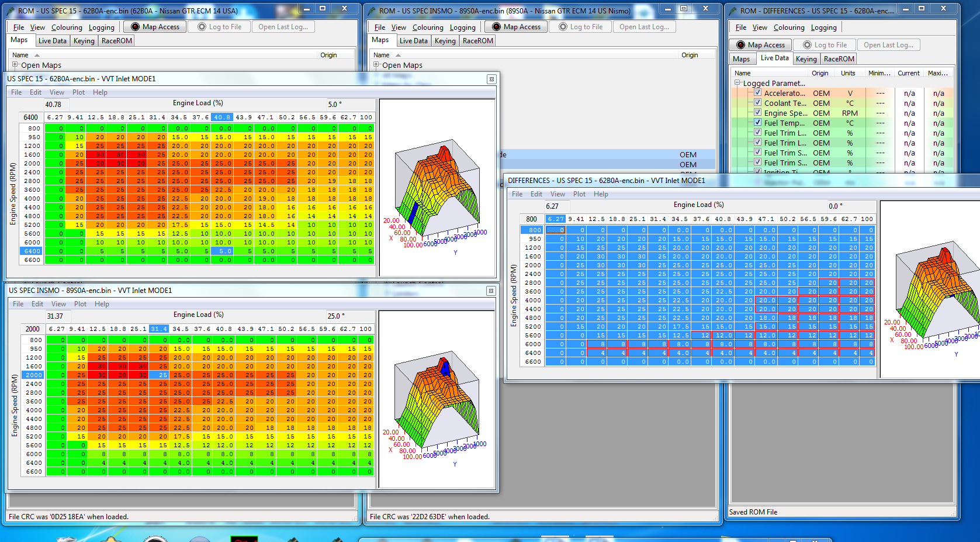Switch to RaceROM tab in US SPEC 15 window

coord(116,41)
